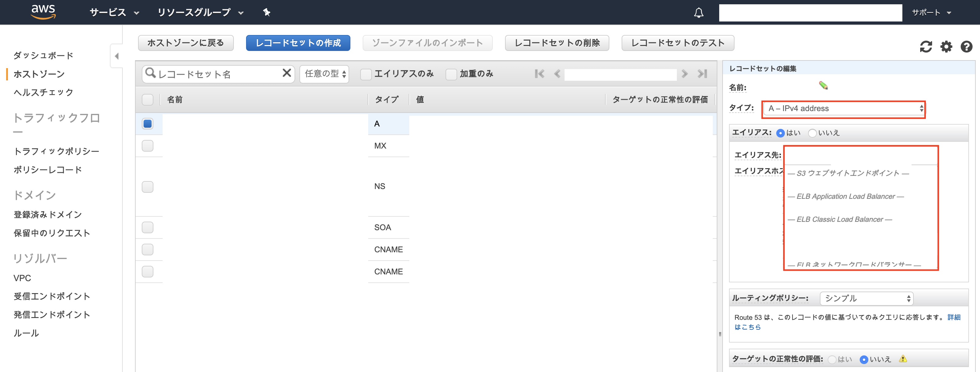Enable the エイリアスのみ filter checkbox
This screenshot has height=372, width=980.
pos(366,74)
